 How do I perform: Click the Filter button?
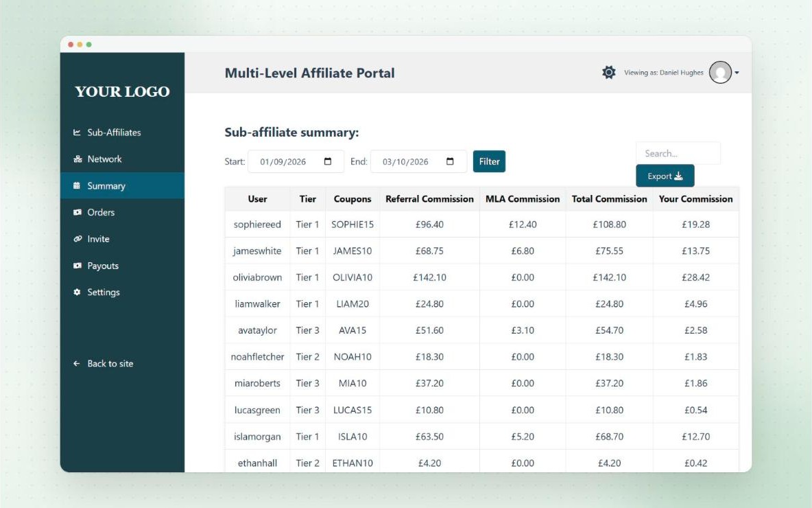pyautogui.click(x=489, y=161)
